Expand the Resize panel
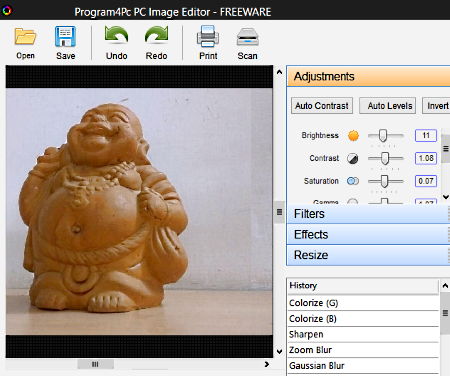The width and height of the screenshot is (450, 376). coord(368,255)
